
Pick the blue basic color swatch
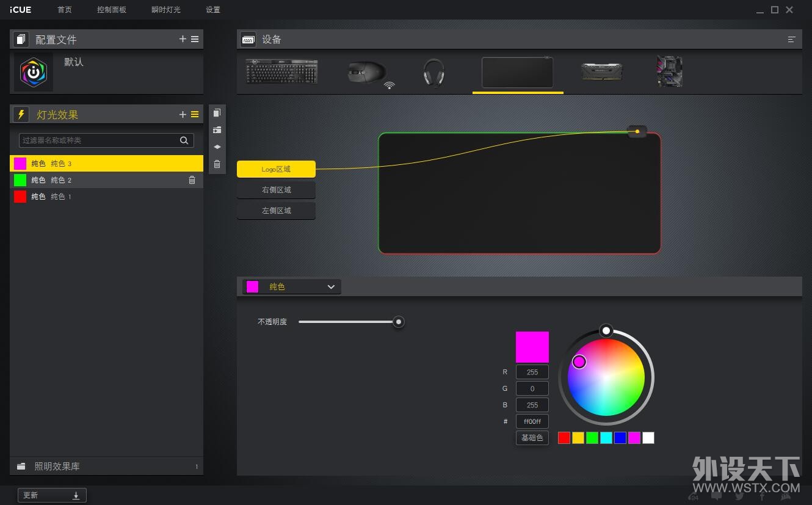(620, 438)
